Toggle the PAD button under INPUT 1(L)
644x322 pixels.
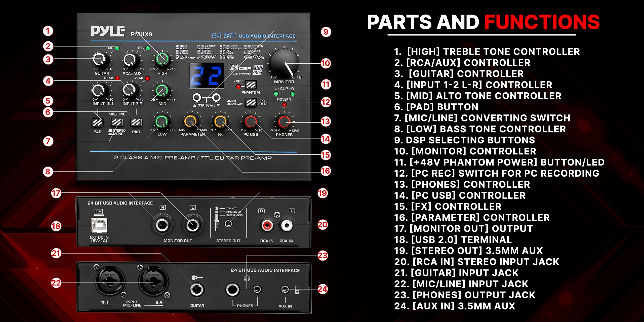click(x=97, y=123)
